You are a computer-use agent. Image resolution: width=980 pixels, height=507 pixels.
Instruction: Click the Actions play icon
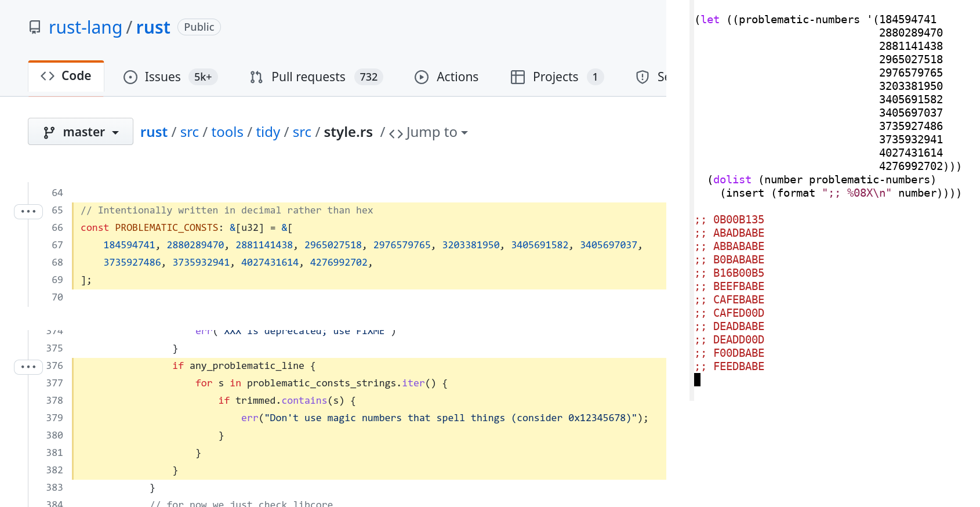[x=422, y=77]
